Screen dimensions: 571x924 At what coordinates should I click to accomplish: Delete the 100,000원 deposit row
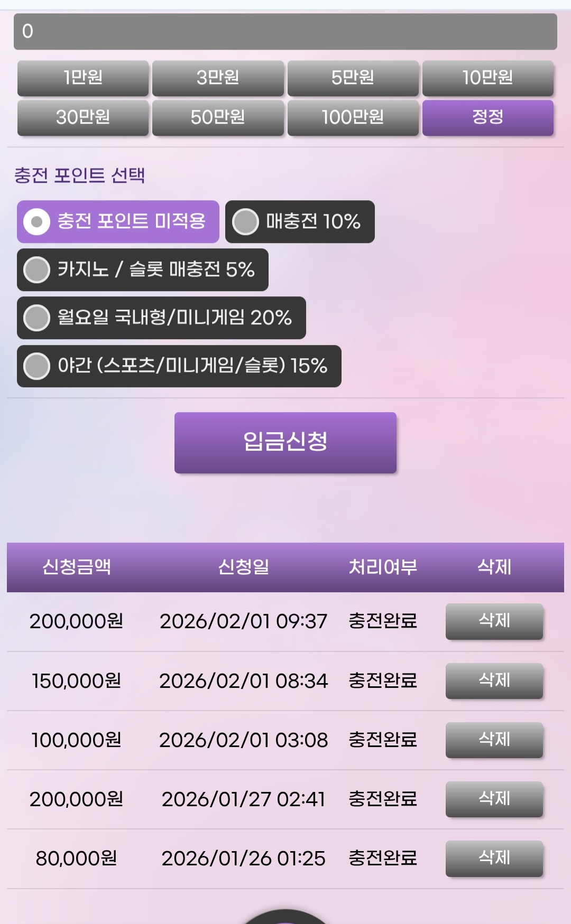494,740
